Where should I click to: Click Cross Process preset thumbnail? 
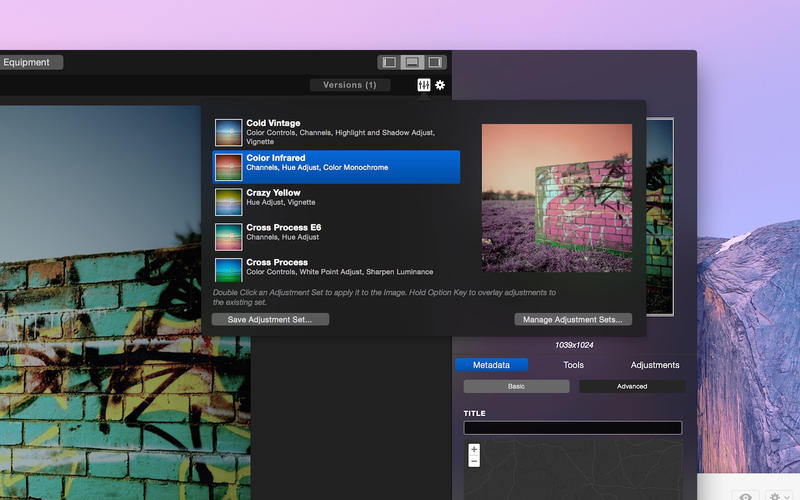point(228,270)
